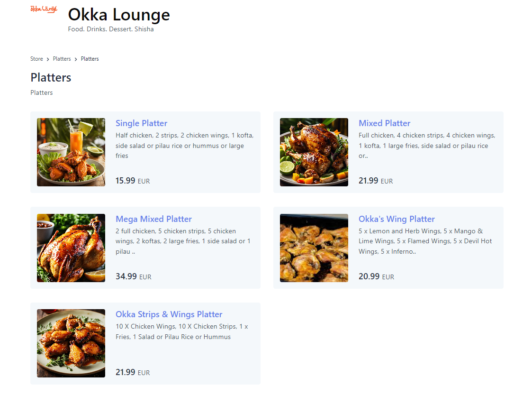Click the Okka Lounge logo icon

(x=44, y=9)
